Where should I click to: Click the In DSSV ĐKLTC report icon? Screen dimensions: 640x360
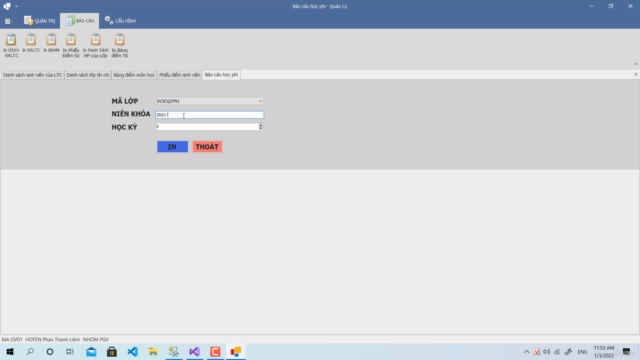pos(11,45)
